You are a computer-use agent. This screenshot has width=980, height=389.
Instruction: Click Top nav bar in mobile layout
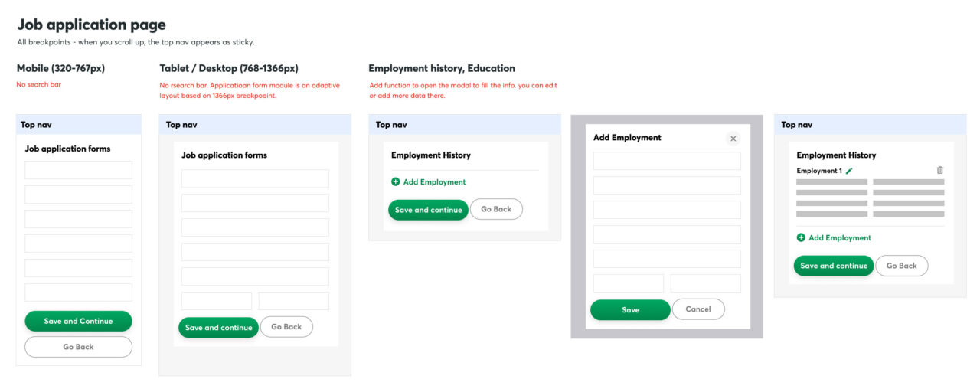[79, 125]
